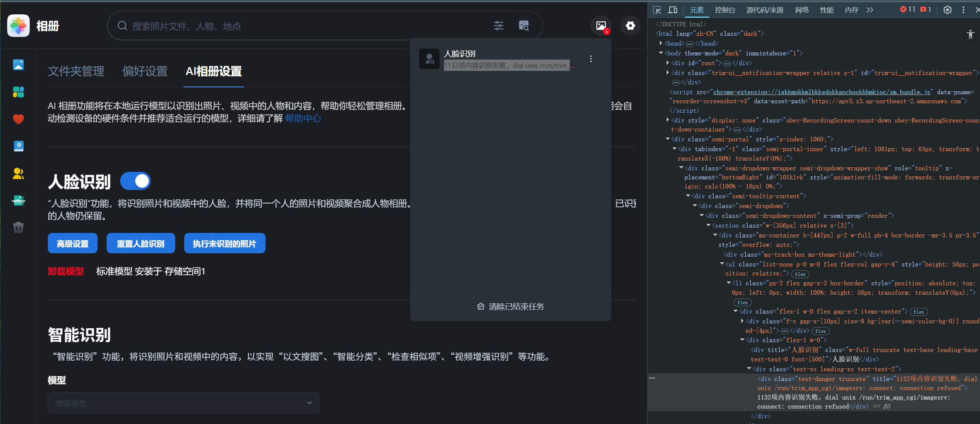The width and height of the screenshot is (980, 424).
Task: Collapse the ul list-none node
Action: 722,264
